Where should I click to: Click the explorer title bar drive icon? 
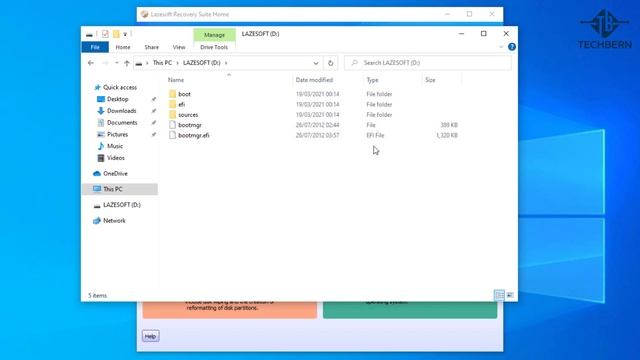[x=89, y=34]
